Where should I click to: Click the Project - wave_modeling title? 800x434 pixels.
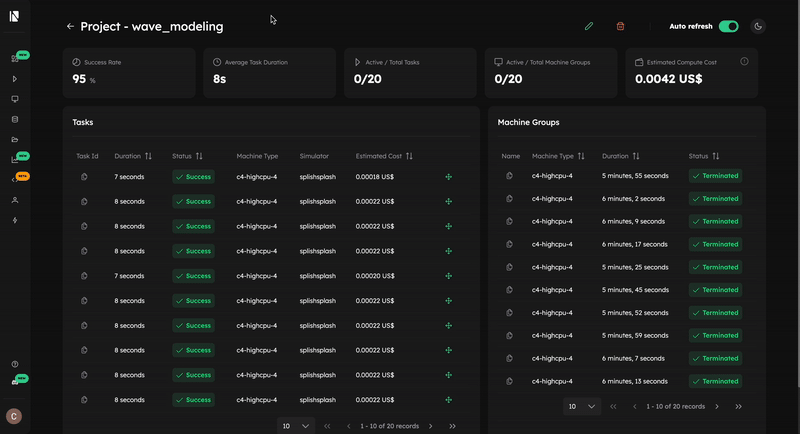point(152,26)
